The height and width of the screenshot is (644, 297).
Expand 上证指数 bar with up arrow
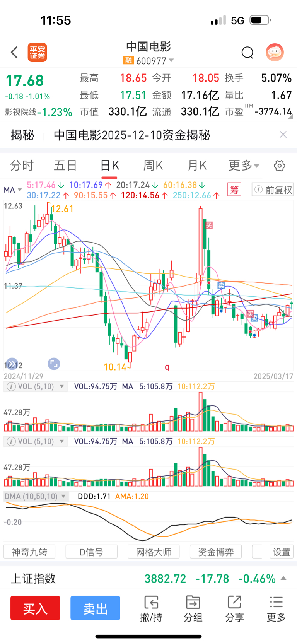click(x=283, y=578)
